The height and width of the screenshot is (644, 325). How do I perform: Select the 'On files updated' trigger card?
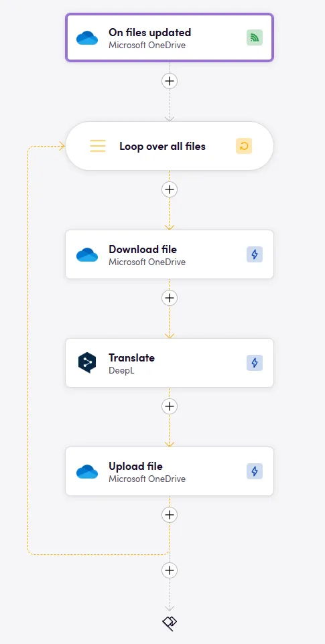170,37
